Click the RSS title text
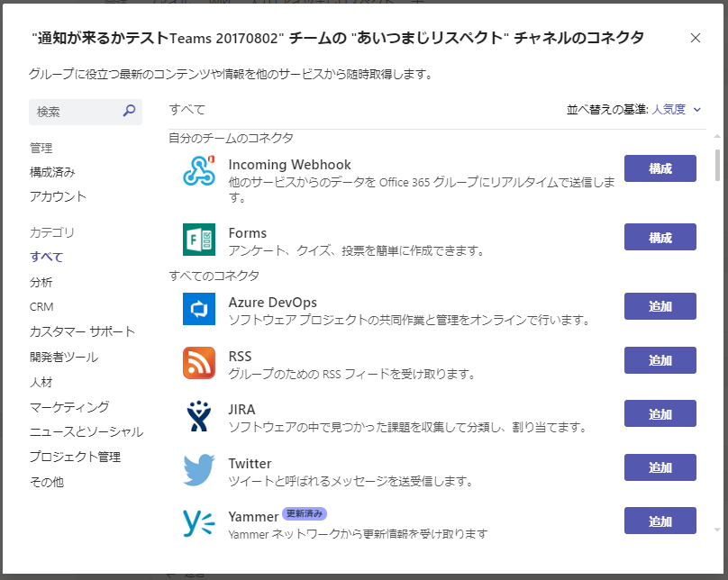This screenshot has height=580, width=728. click(x=240, y=357)
